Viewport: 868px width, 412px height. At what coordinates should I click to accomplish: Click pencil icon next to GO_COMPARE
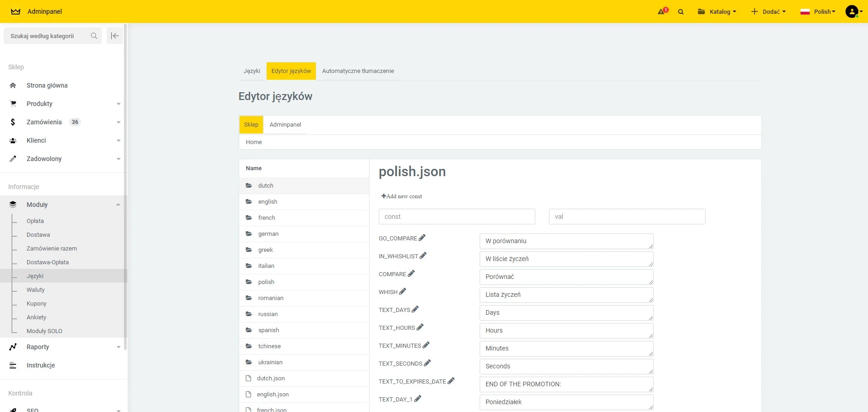(422, 238)
